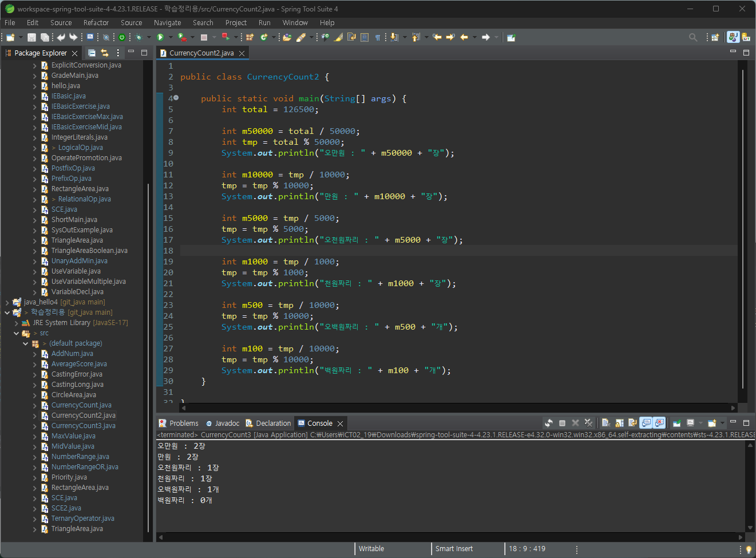
Task: Click the Debug bug icon
Action: (x=139, y=37)
